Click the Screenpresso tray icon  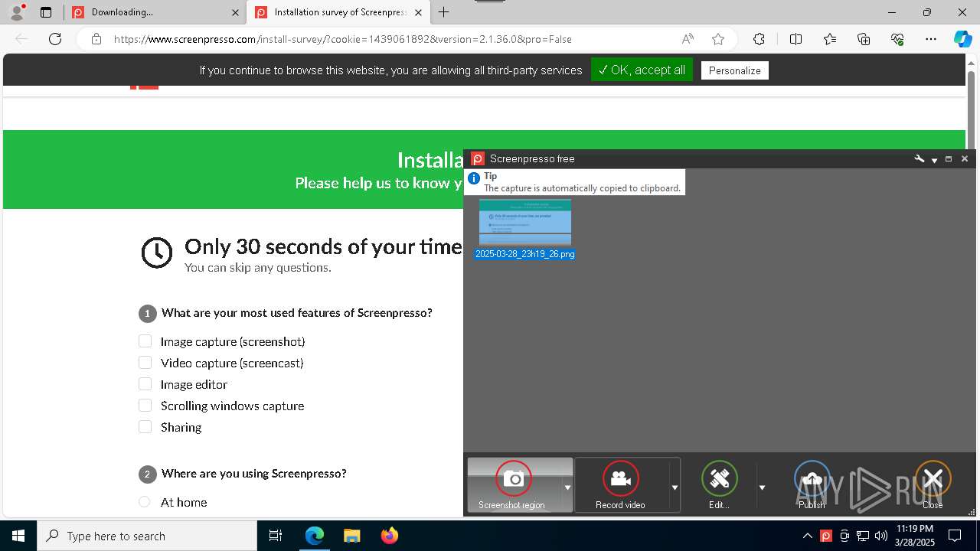click(826, 536)
